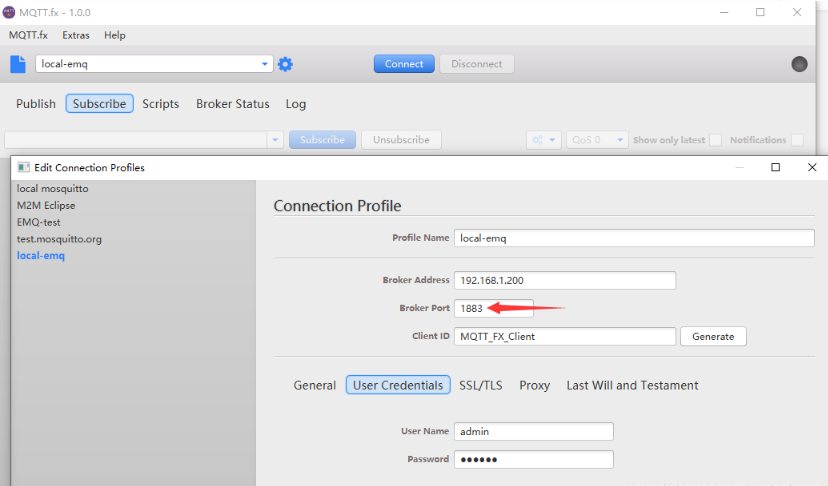Maximize the Edit Connection Profiles window

775,167
